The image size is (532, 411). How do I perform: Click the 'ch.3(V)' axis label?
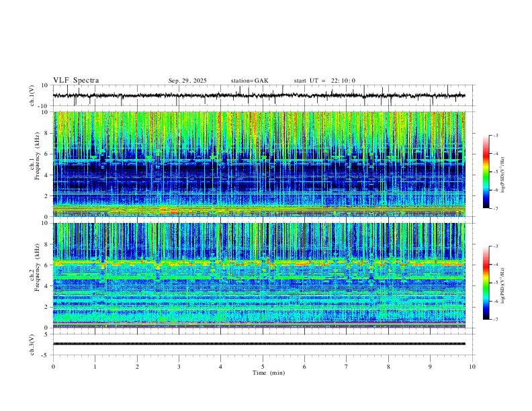click(32, 345)
